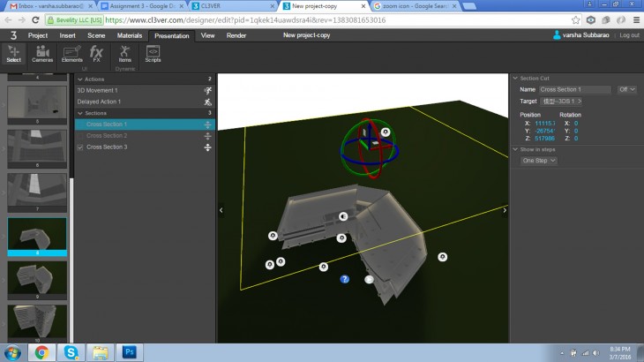Screen dimensions: 644x362
Task: Open the Off dropdown beside Name
Action: tap(626, 89)
